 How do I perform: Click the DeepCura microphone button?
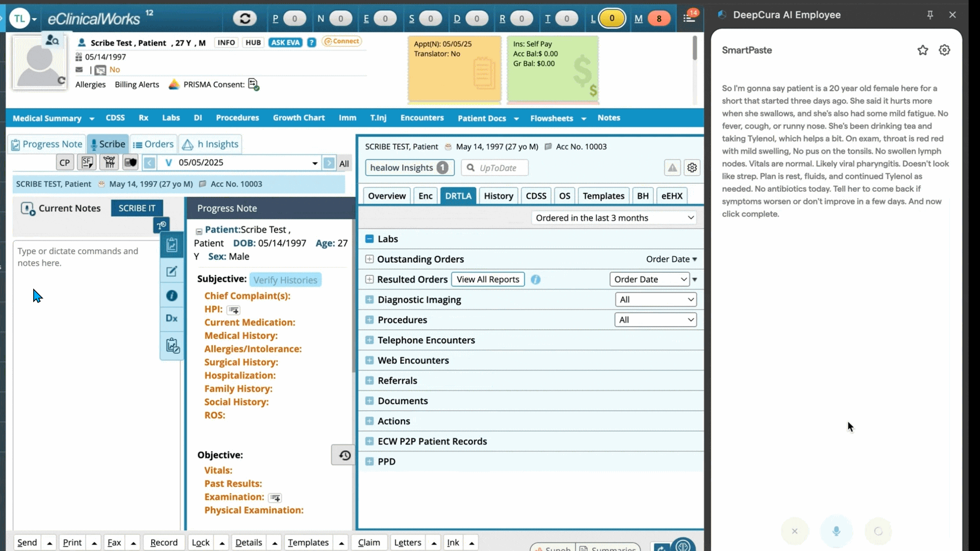[836, 531]
